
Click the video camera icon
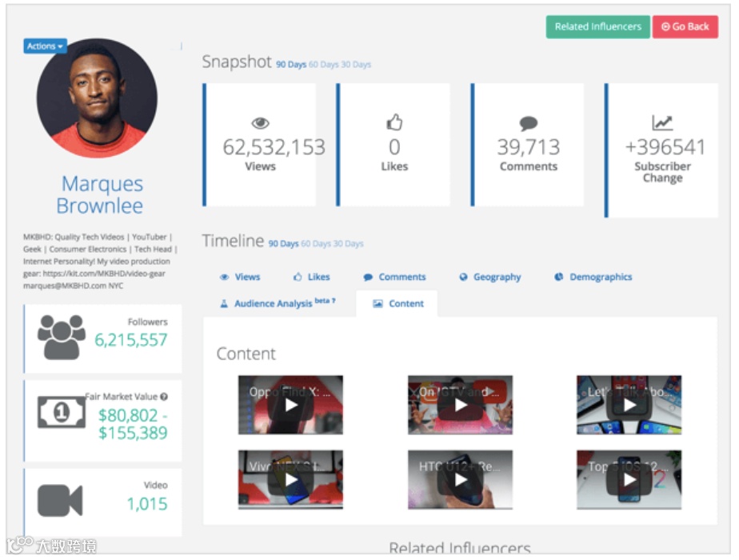(60, 501)
